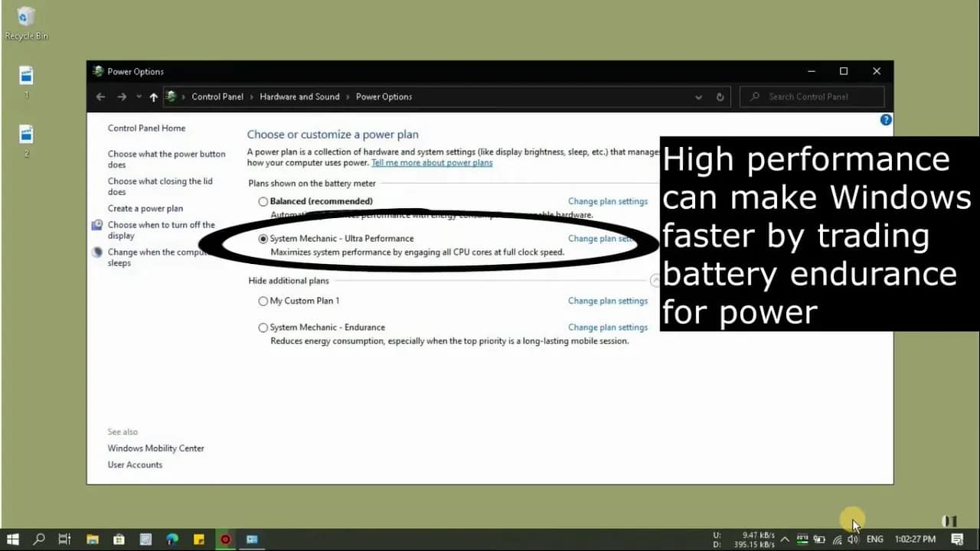Go up one level with up arrow
Viewport: 980px width, 551px height.
[x=154, y=97]
